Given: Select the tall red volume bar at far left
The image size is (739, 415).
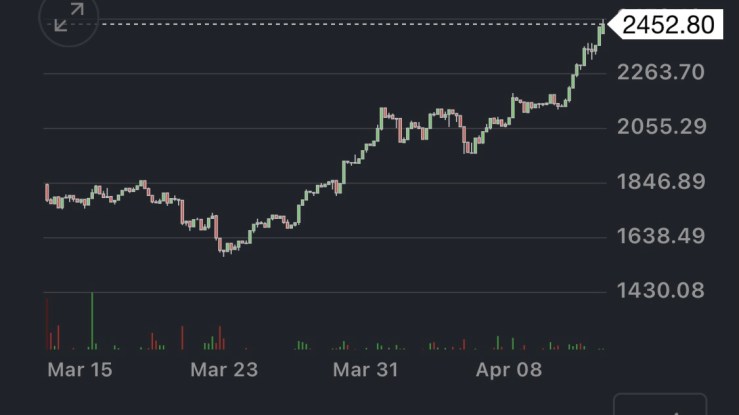Looking at the screenshot, I should point(47,322).
